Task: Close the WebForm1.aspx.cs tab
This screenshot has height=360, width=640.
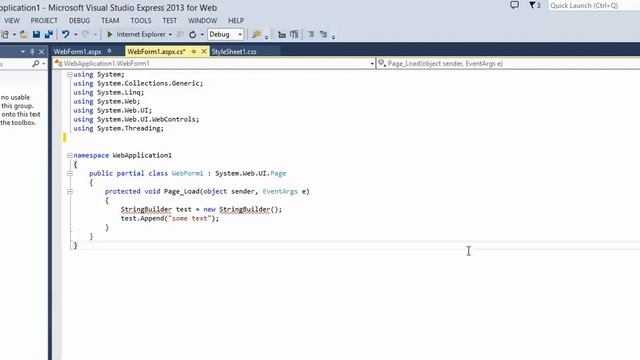Action: point(204,51)
